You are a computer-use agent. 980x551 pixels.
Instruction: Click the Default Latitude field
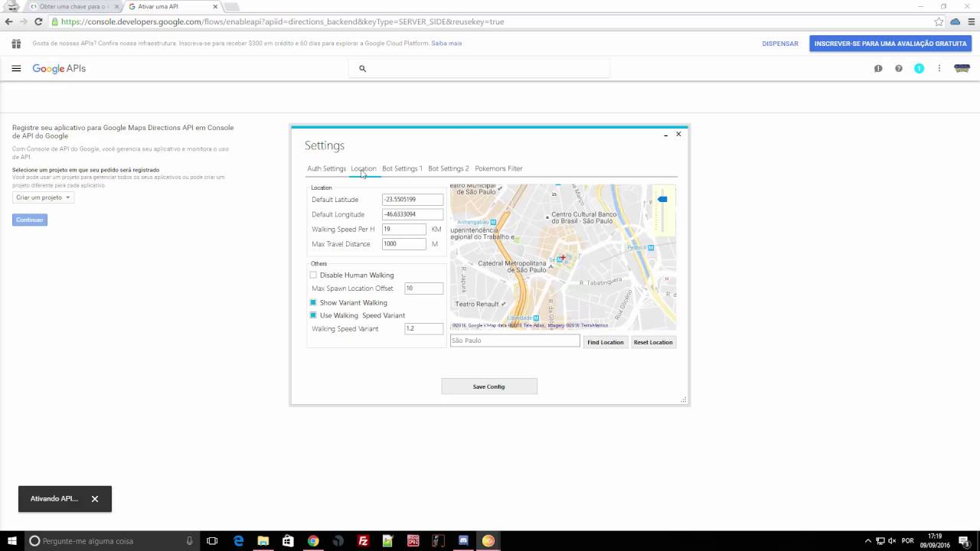(x=413, y=200)
